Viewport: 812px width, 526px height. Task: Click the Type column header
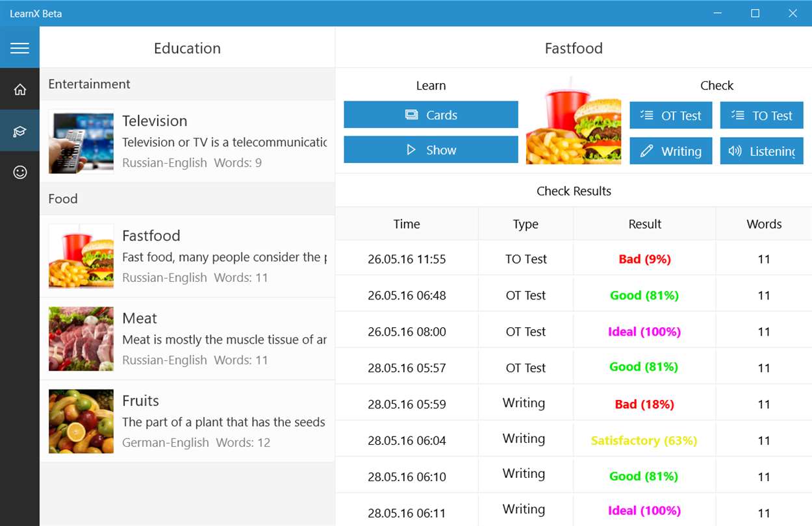pos(526,224)
